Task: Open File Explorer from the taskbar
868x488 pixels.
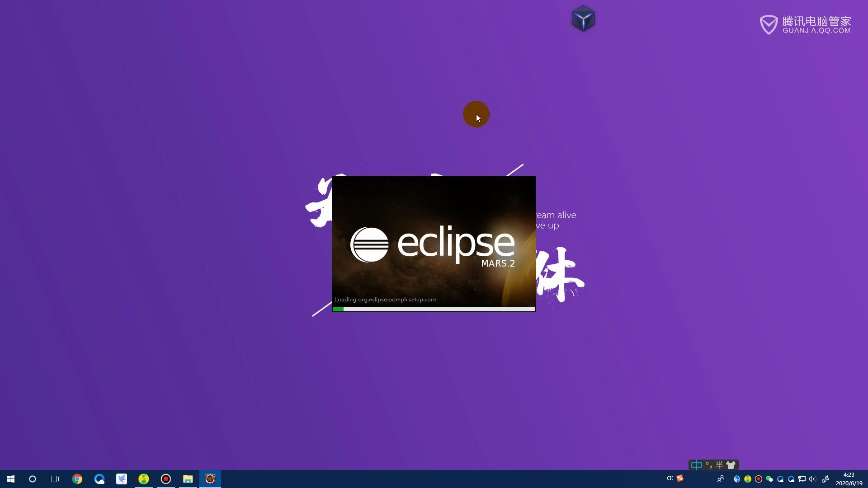Action: (188, 479)
